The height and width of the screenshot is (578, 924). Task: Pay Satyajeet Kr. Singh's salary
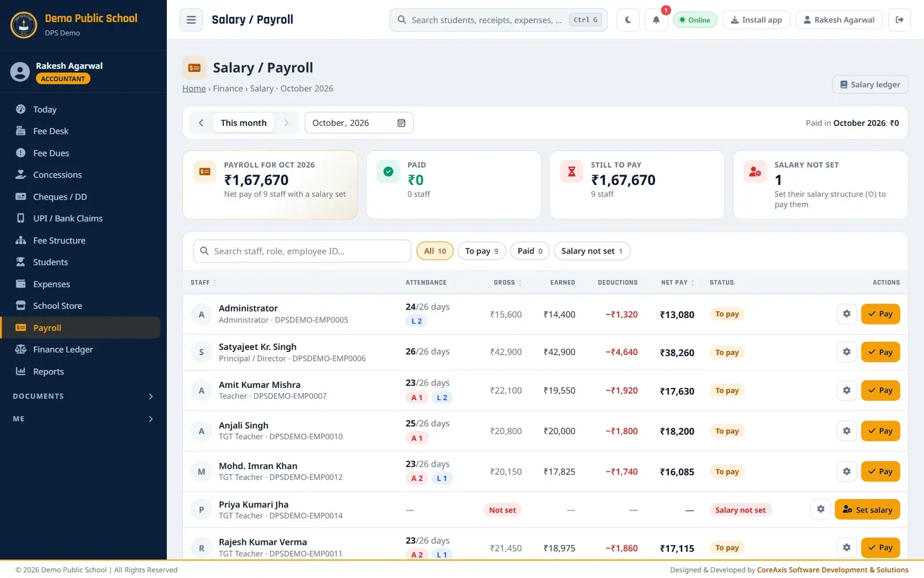880,352
